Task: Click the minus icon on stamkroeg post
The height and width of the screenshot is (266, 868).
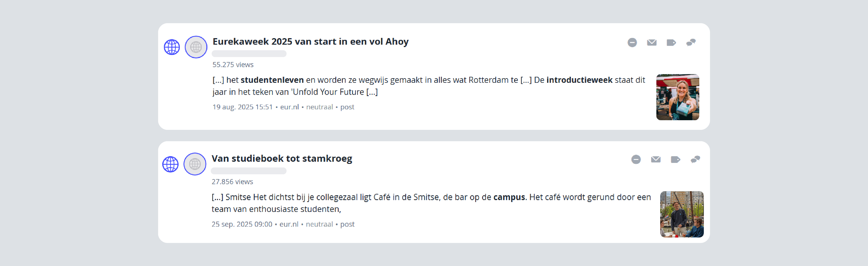Action: (x=636, y=159)
